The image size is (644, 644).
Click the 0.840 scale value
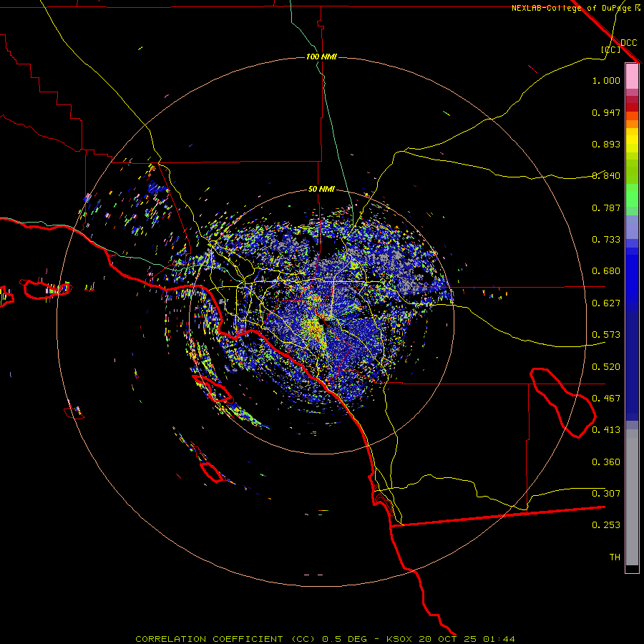pos(606,176)
